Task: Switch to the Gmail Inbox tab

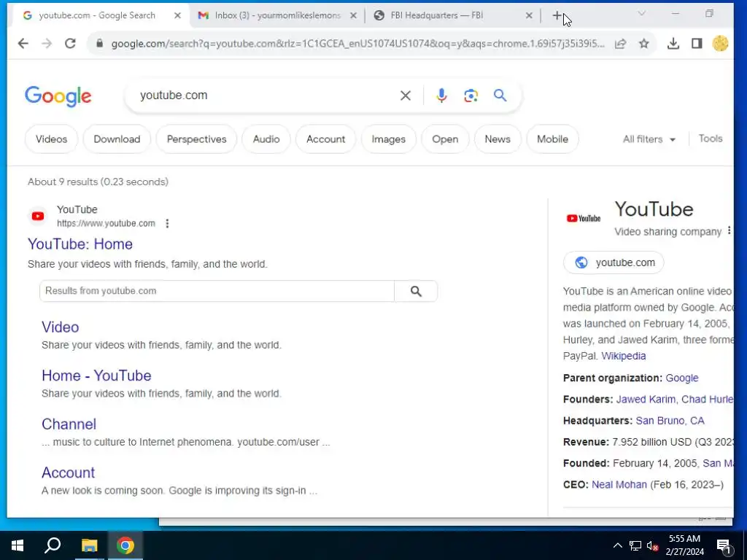Action: (x=278, y=15)
